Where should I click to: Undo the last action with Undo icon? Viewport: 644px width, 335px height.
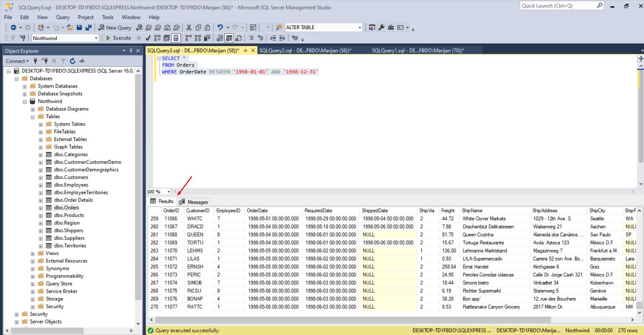(x=220, y=27)
